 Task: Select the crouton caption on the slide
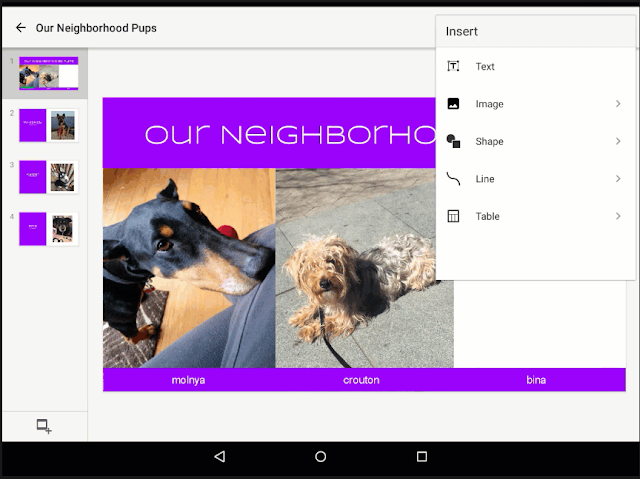pos(361,380)
